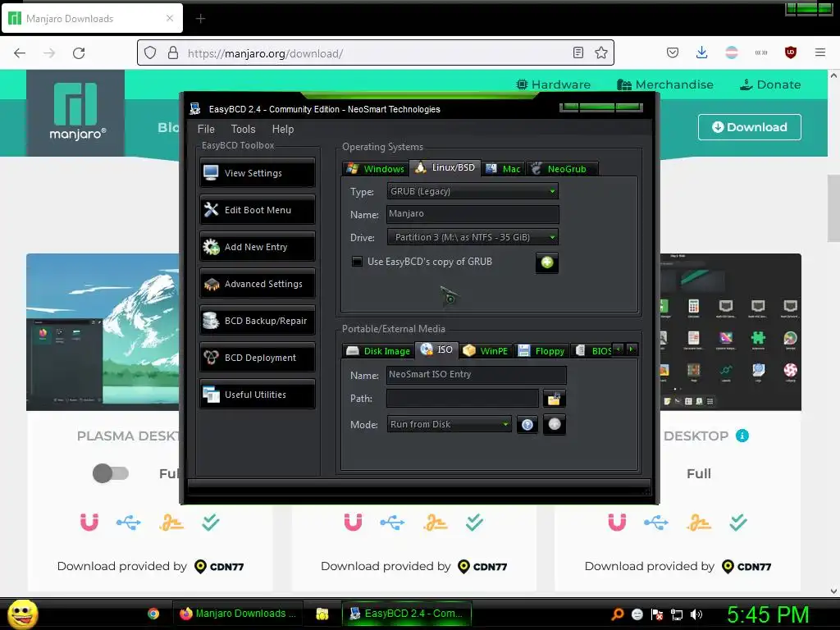
Task: Open the File menu in EasyBCD
Action: pyautogui.click(x=206, y=129)
